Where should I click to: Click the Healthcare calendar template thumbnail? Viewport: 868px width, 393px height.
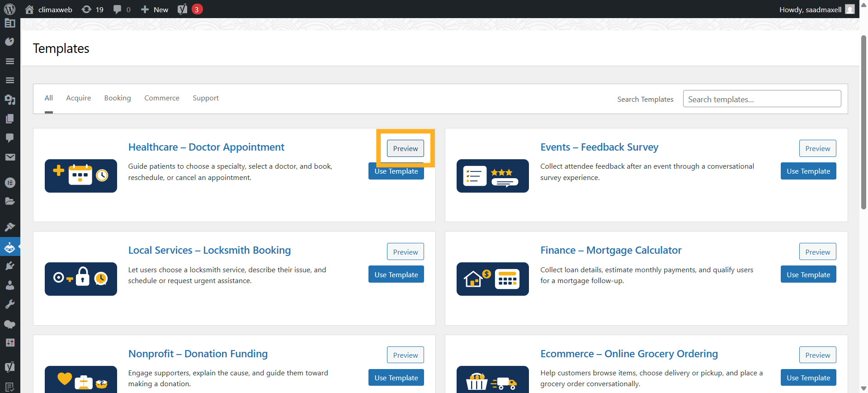(81, 176)
